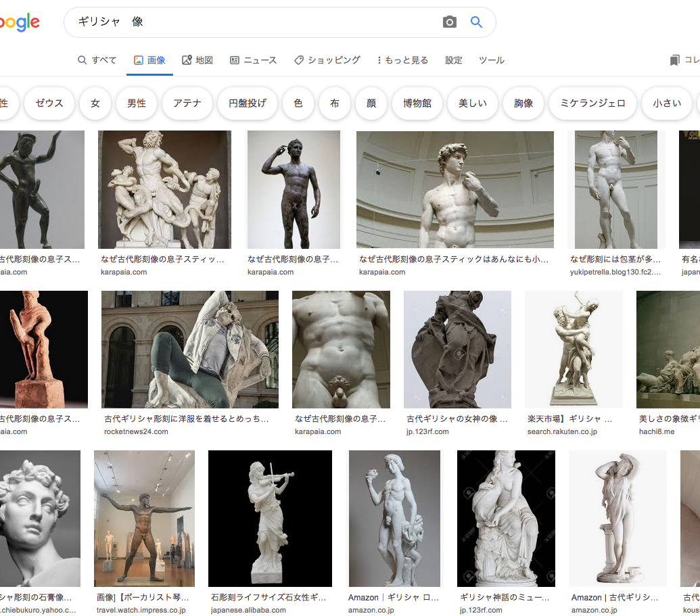Open the ニュース (News) tab
700x616 pixels.
pyautogui.click(x=254, y=60)
